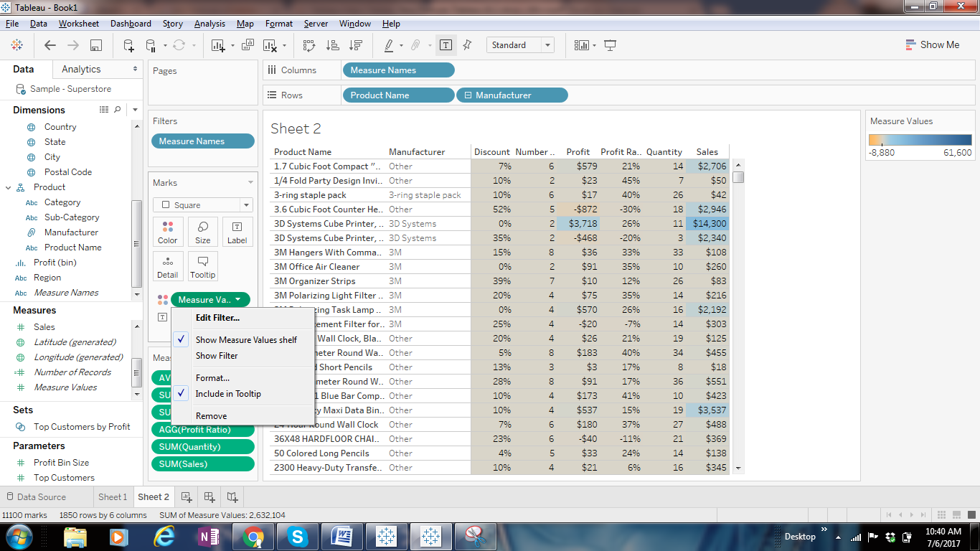Click the New Story tab icon
The height and width of the screenshot is (551, 980).
pos(232,496)
